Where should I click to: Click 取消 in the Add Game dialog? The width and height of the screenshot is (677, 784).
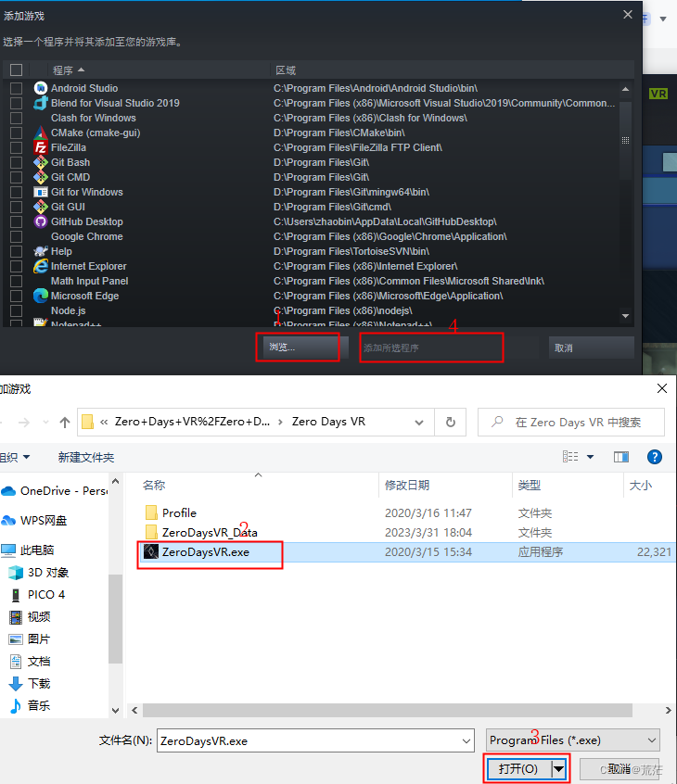click(x=592, y=348)
